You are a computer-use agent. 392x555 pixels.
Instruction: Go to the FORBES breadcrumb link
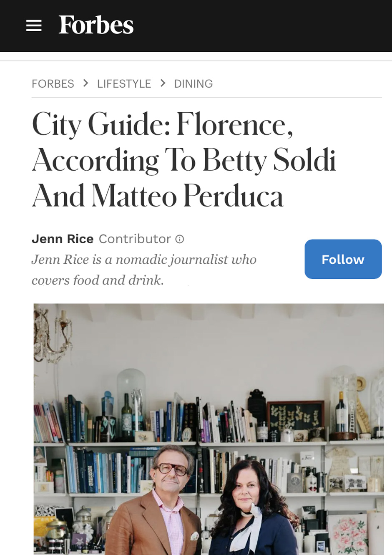(x=53, y=84)
